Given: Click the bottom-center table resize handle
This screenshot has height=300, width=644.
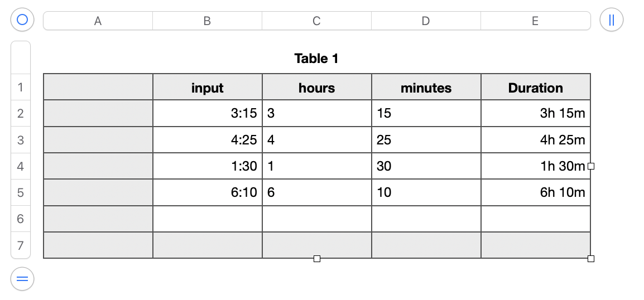Looking at the screenshot, I should pos(316,259).
